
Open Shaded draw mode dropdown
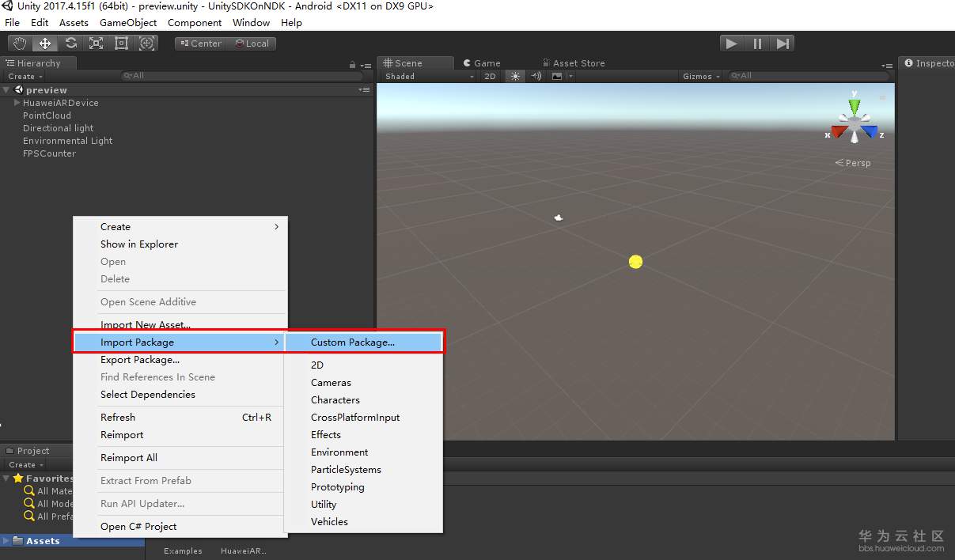pyautogui.click(x=428, y=76)
